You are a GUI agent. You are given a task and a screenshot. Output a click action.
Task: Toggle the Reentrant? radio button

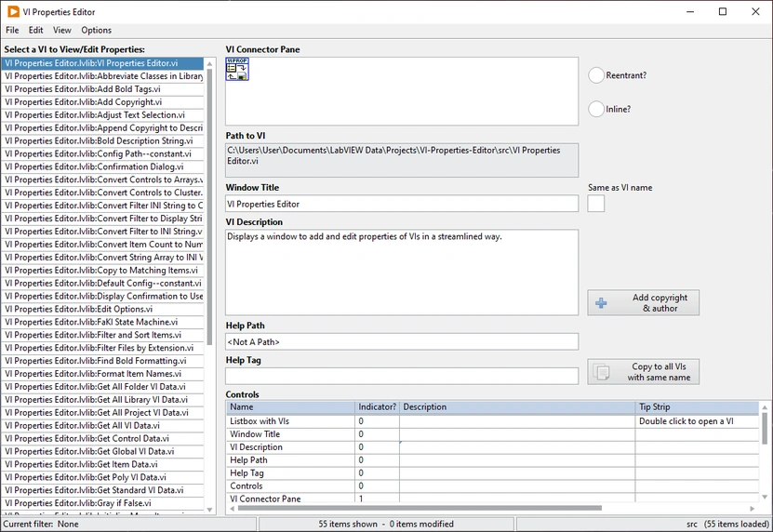(596, 75)
